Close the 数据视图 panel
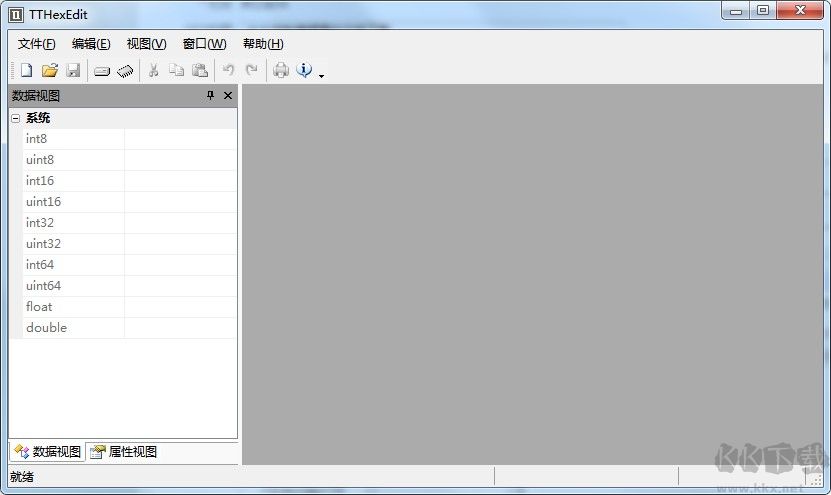This screenshot has height=495, width=831. [228, 95]
